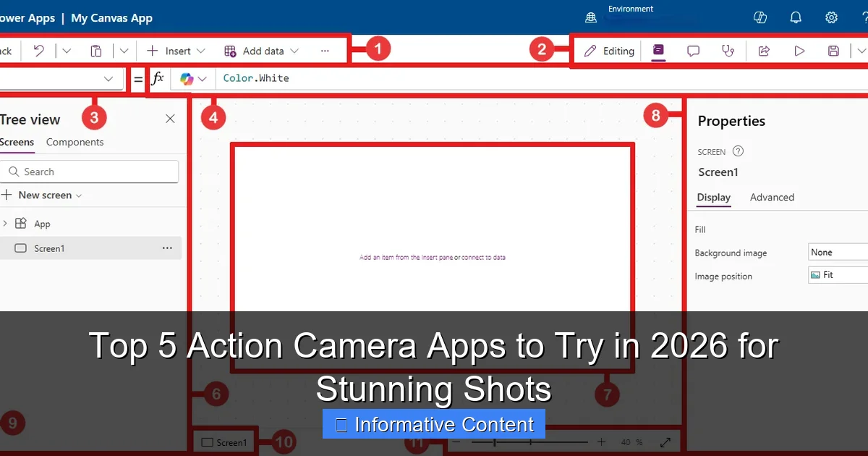The height and width of the screenshot is (456, 868).
Task: Open the Paste icon on the command bar
Action: tap(97, 51)
